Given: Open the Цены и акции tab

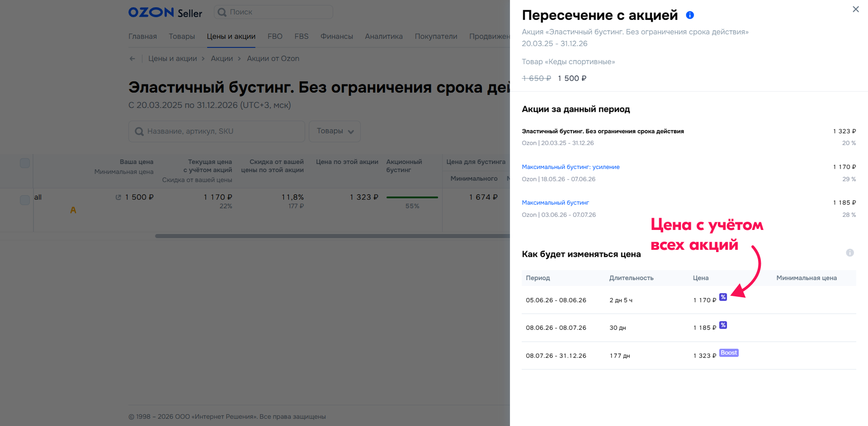Looking at the screenshot, I should pos(231,37).
